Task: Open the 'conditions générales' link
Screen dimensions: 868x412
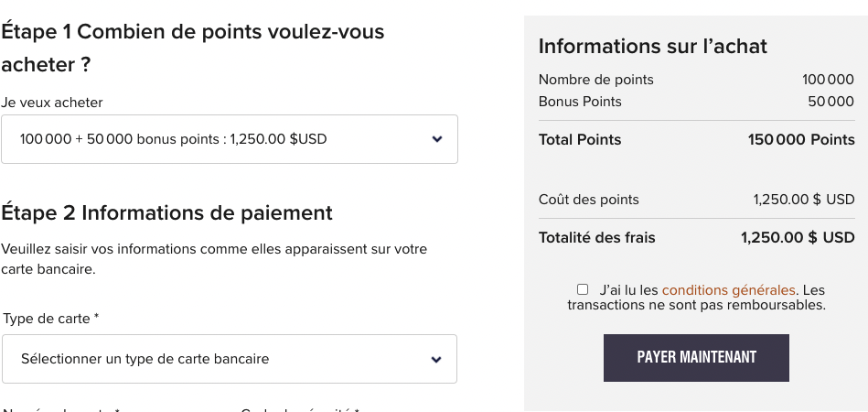Action: [729, 289]
